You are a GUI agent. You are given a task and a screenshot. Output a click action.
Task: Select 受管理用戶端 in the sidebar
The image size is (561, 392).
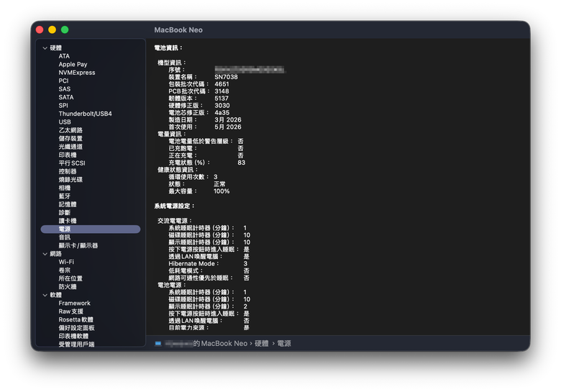pyautogui.click(x=76, y=345)
